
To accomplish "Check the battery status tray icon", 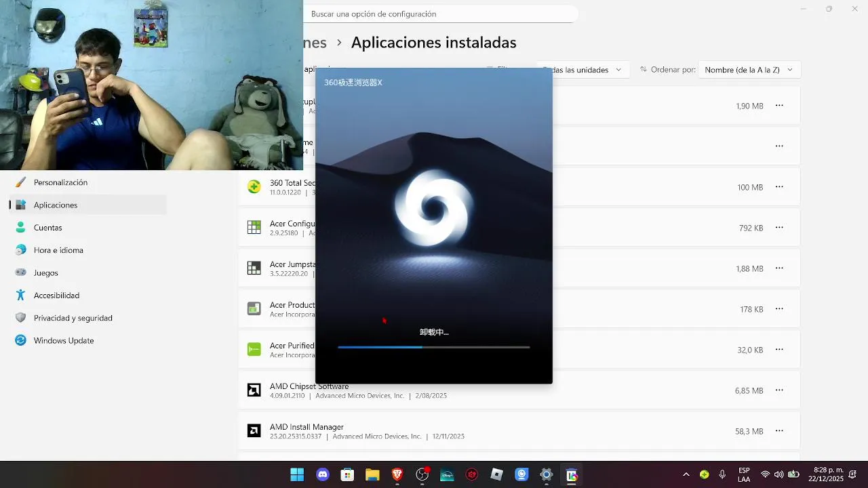I will (793, 474).
